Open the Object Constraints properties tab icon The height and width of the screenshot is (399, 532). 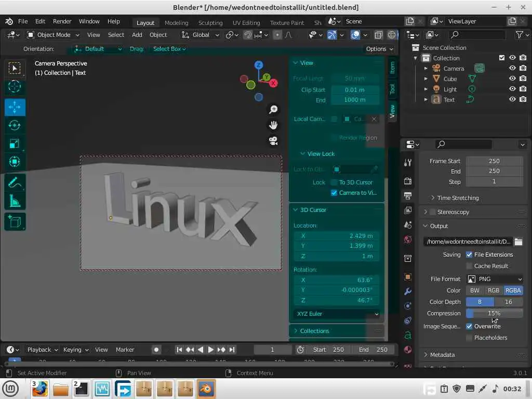(408, 321)
